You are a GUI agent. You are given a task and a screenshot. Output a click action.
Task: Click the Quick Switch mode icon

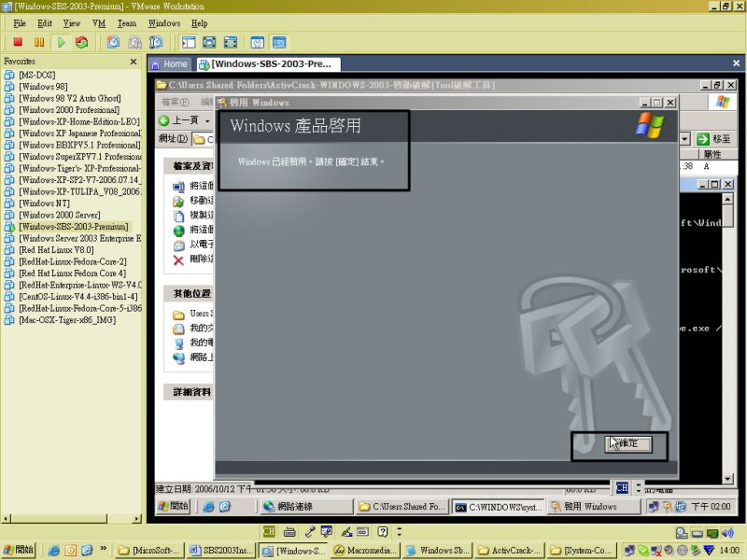[230, 42]
